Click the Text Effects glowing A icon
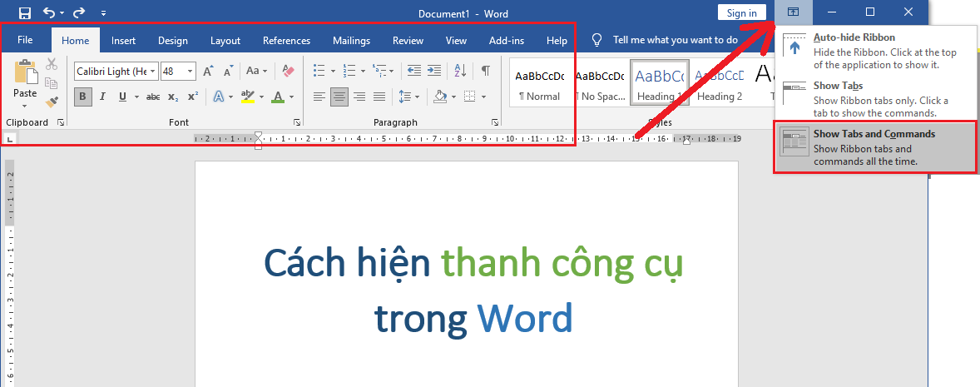Image resolution: width=980 pixels, height=387 pixels. [219, 97]
